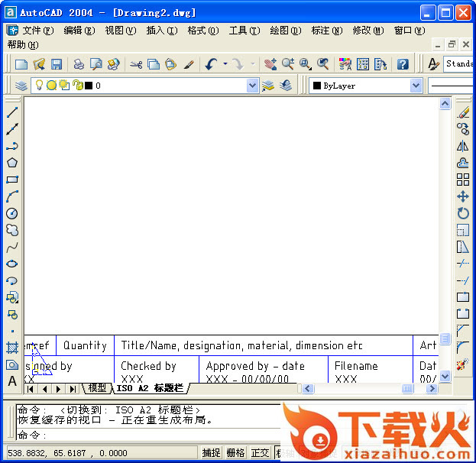Select the Chamfer tool
The width and height of the screenshot is (476, 463).
[x=463, y=331]
